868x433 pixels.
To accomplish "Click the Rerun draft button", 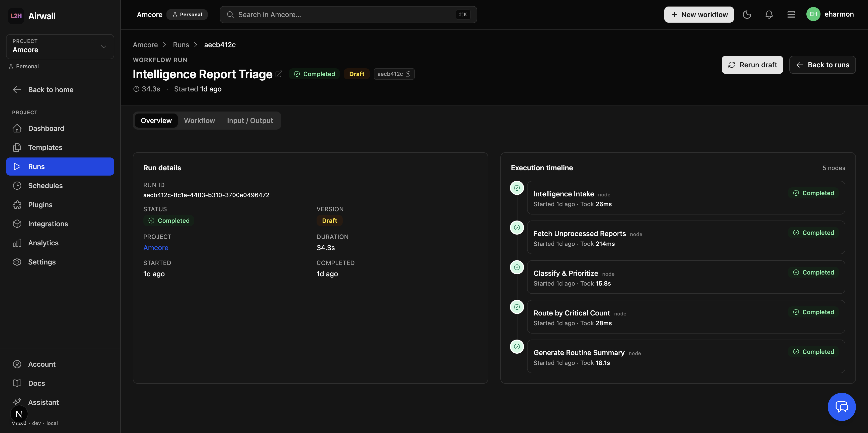I will 752,65.
